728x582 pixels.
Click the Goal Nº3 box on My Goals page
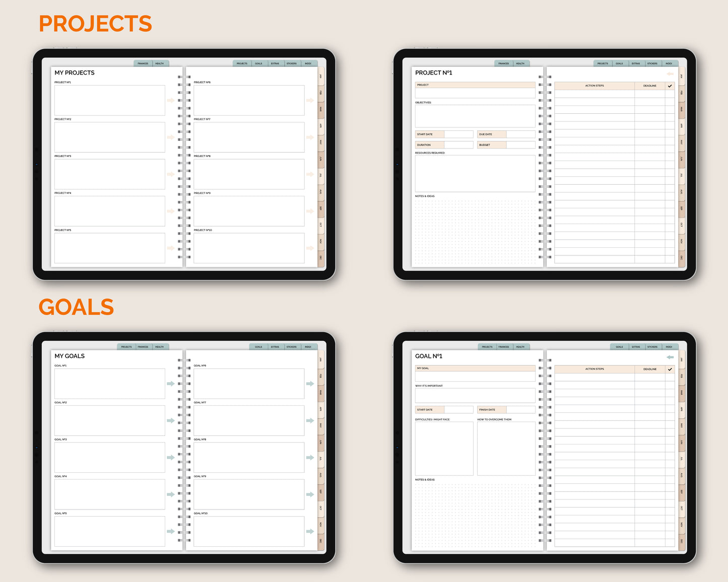[x=110, y=458]
